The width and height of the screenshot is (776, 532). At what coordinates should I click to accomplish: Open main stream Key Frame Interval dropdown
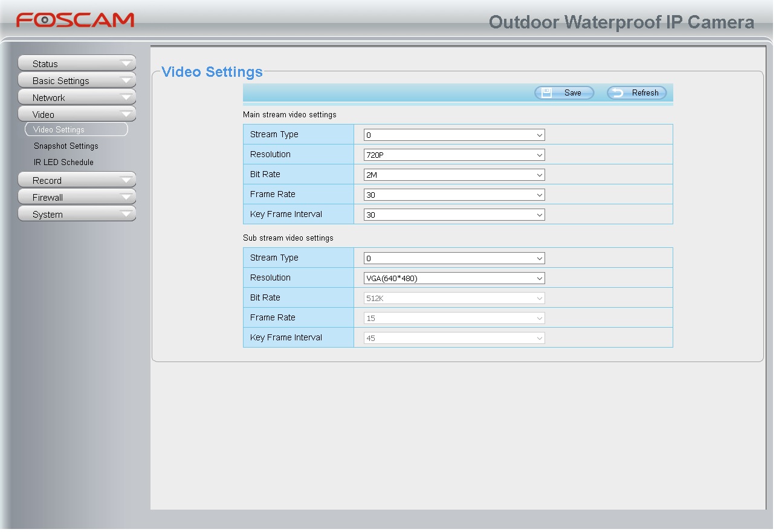(454, 215)
